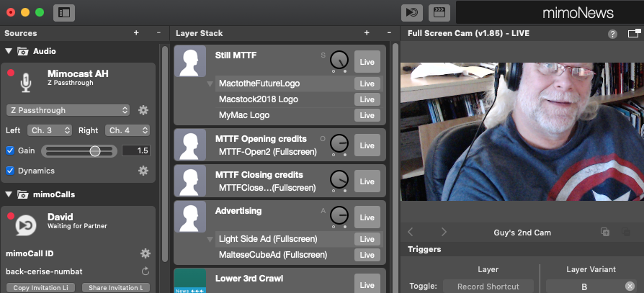Image resolution: width=644 pixels, height=293 pixels.
Task: Click the clapperboard show settings icon
Action: coord(439,13)
